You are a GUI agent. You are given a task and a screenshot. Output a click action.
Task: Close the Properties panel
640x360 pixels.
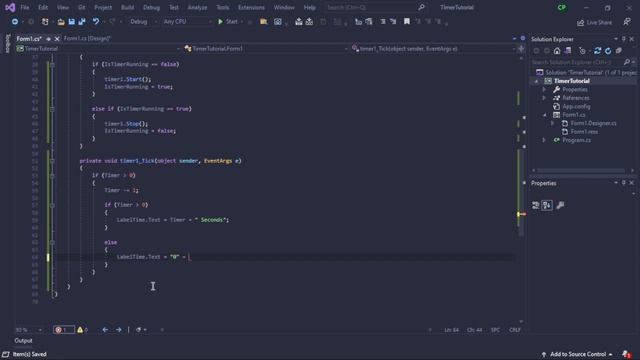(x=631, y=183)
